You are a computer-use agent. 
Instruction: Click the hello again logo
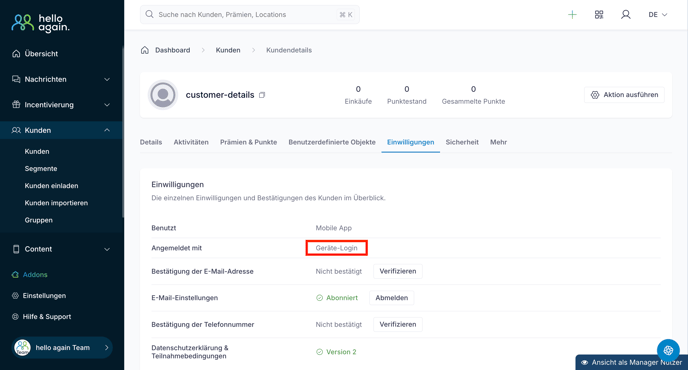coord(40,23)
